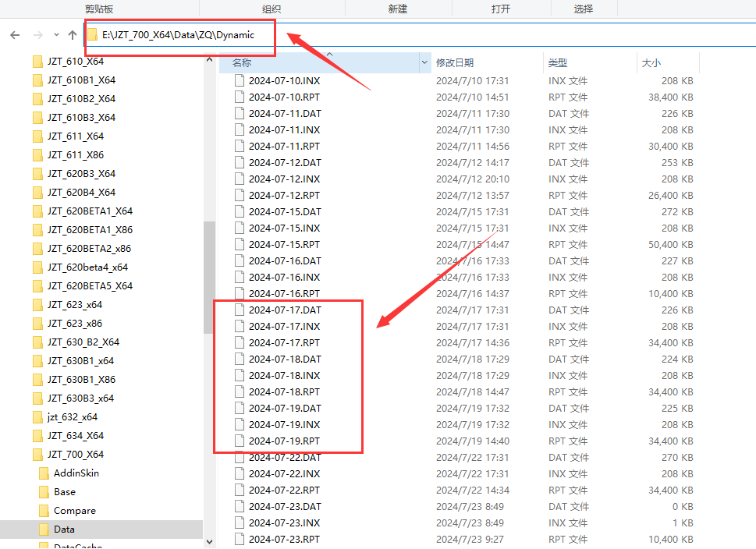Go up one folder level arrow
Screen dimensions: 756x549
click(x=73, y=35)
